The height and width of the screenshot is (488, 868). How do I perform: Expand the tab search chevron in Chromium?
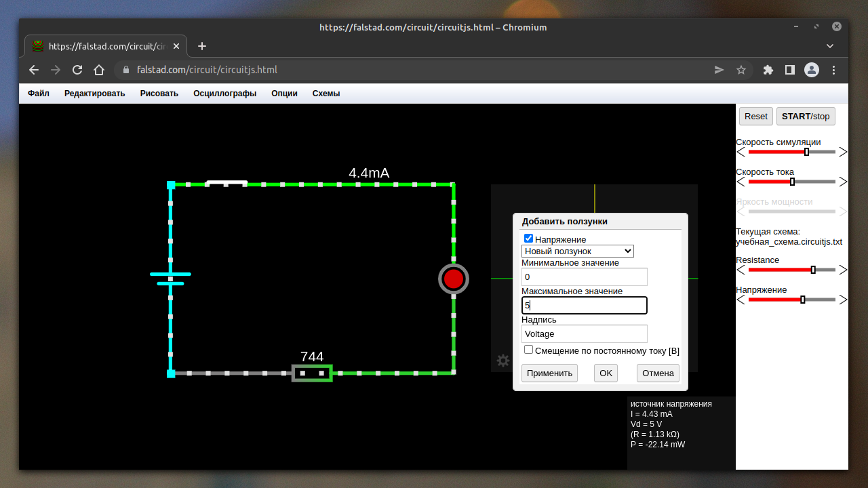pyautogui.click(x=830, y=46)
